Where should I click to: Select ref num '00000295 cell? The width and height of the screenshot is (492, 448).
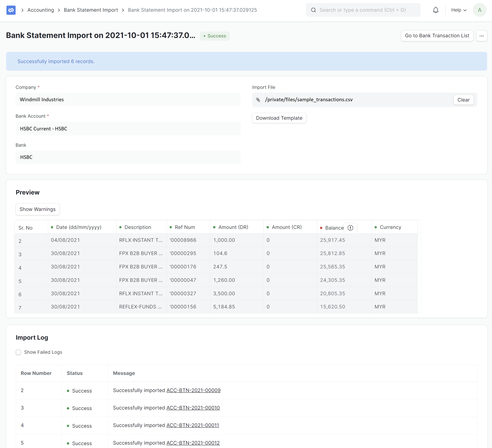pyautogui.click(x=188, y=253)
